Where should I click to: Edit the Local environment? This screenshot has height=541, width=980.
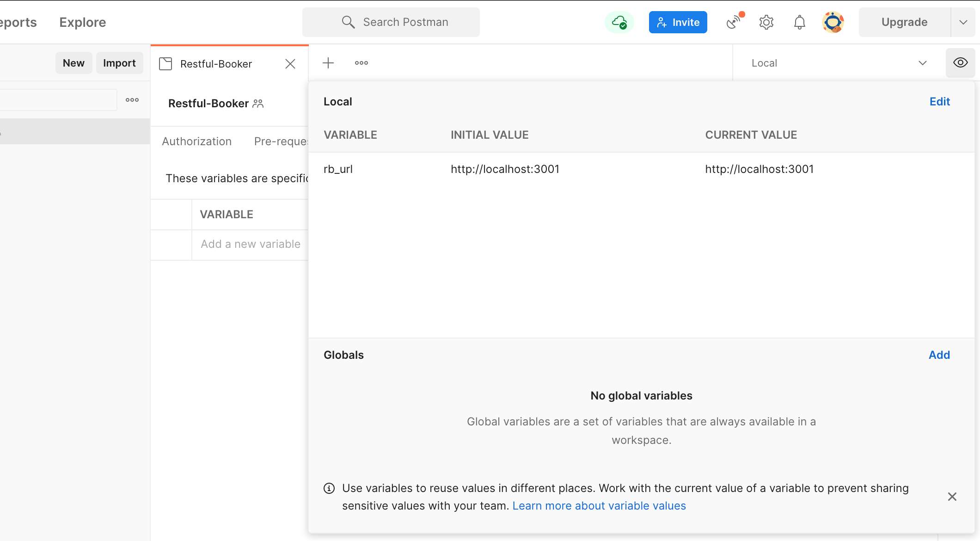940,102
